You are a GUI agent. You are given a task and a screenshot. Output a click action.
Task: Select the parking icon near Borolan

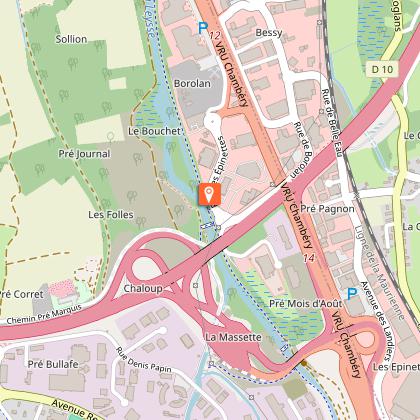point(203,28)
